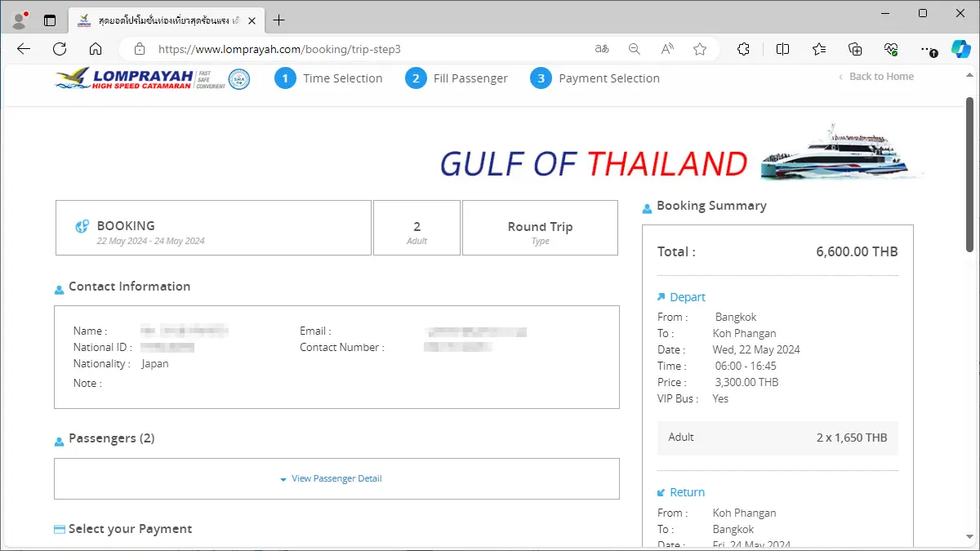Open the Copilot icon in toolbar

click(x=960, y=49)
